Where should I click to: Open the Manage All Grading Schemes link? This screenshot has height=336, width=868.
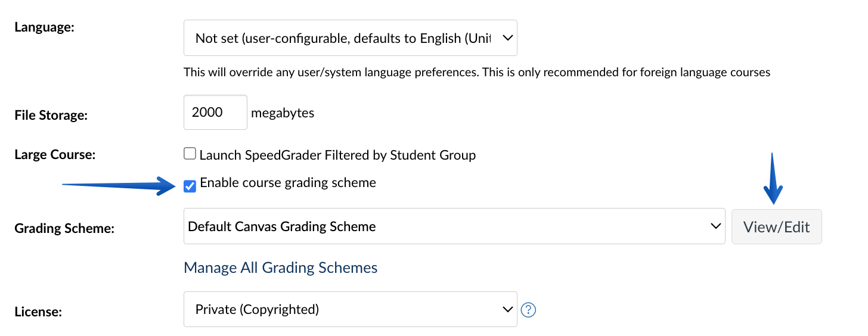point(281,267)
